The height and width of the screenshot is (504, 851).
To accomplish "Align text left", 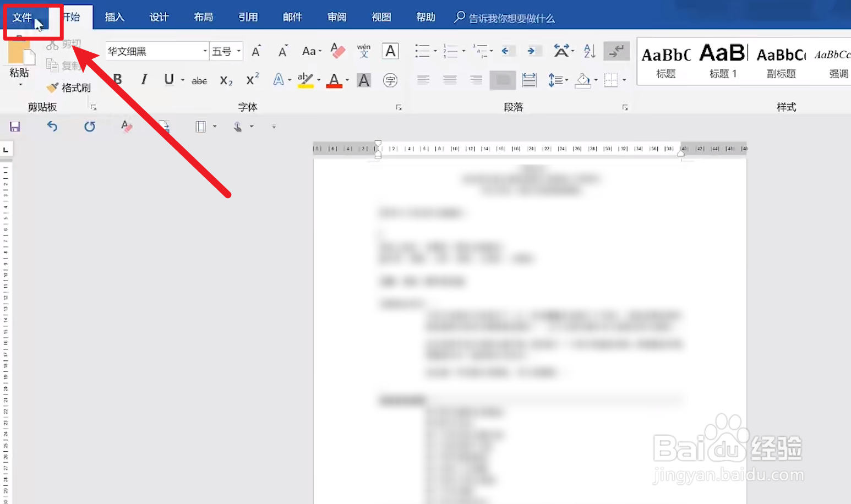I will 423,80.
